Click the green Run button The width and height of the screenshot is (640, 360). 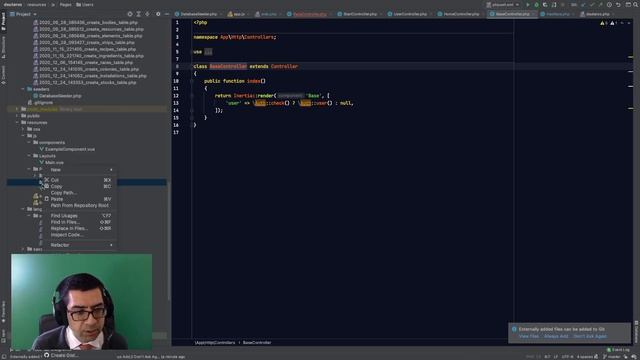pyautogui.click(x=528, y=4)
